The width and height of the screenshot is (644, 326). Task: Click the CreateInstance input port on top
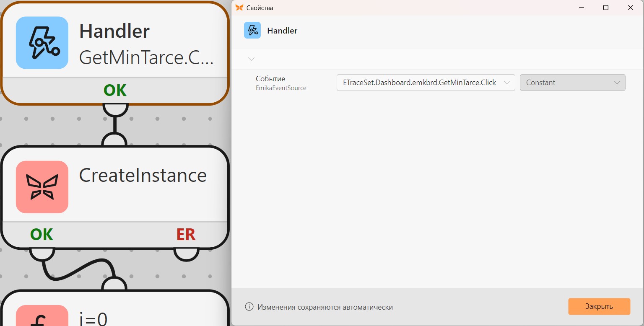114,140
